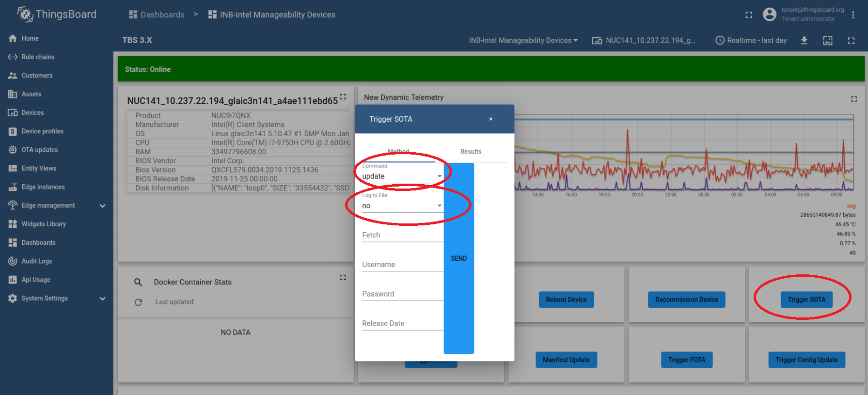Viewport: 868px width, 395px height.
Task: Expand the NUC141 device info widget fullscreen
Action: (343, 96)
